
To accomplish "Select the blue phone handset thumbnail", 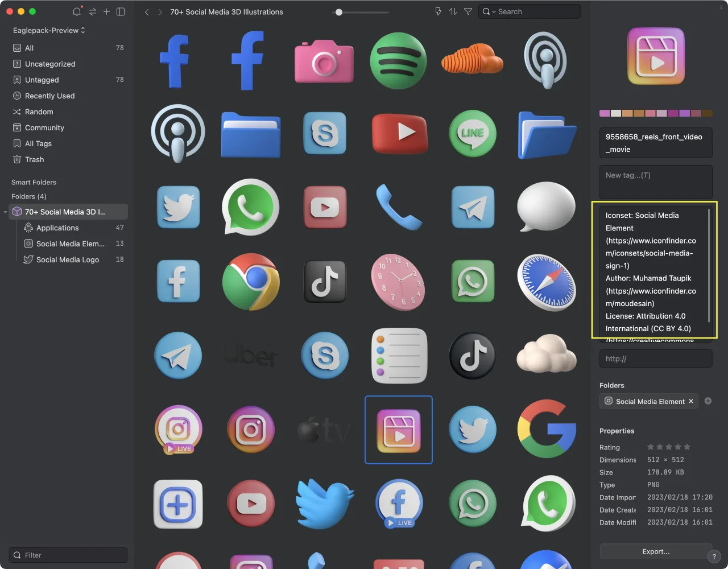I will click(398, 207).
